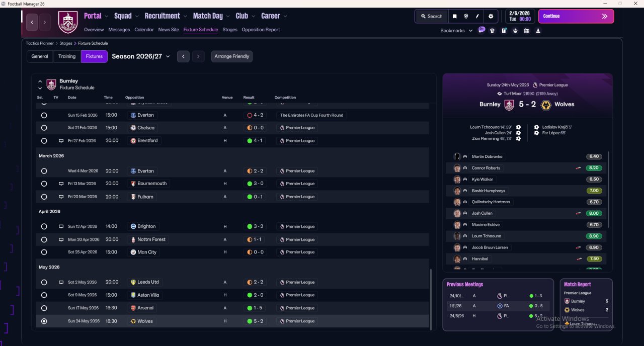
Task: Click the Everton badge in the 15 Feb row
Action: point(133,115)
